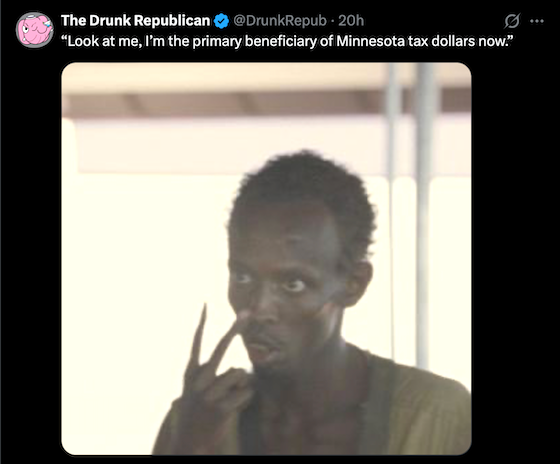The height and width of the screenshot is (464, 560).
Task: Expand the attached meme image
Action: point(266,259)
